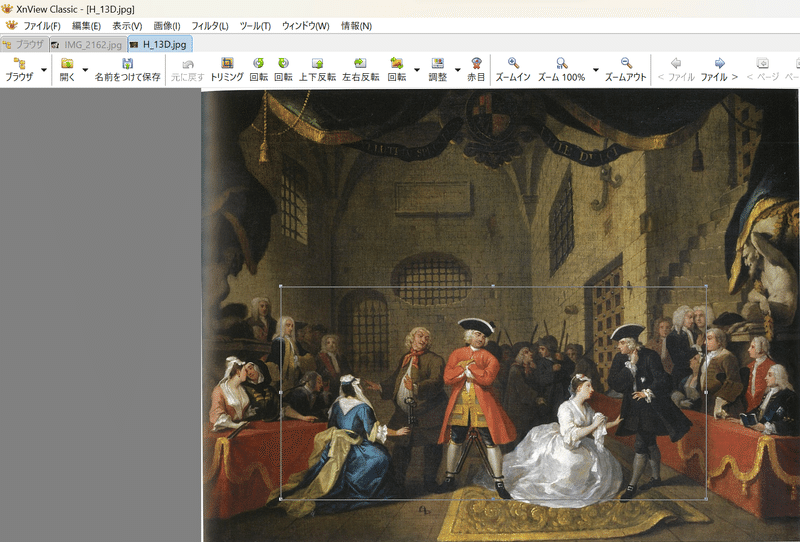Open the ファイル(F) menu
800x542 pixels.
[x=42, y=26]
